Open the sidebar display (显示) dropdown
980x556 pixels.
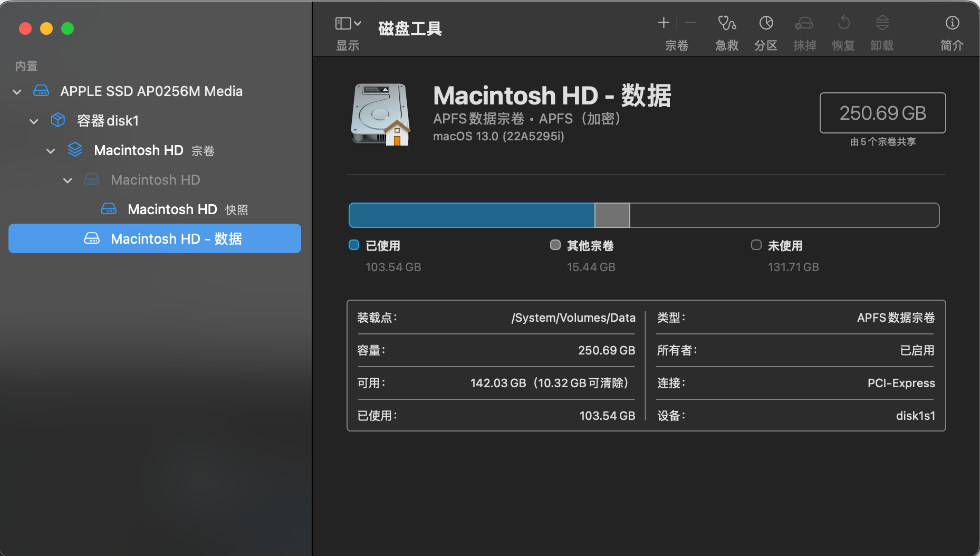point(348,24)
